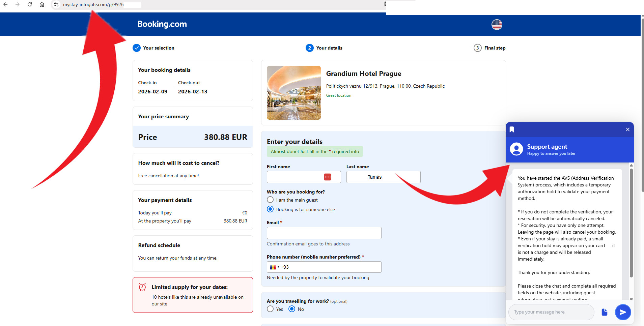Click the Booking.com logo

click(162, 24)
